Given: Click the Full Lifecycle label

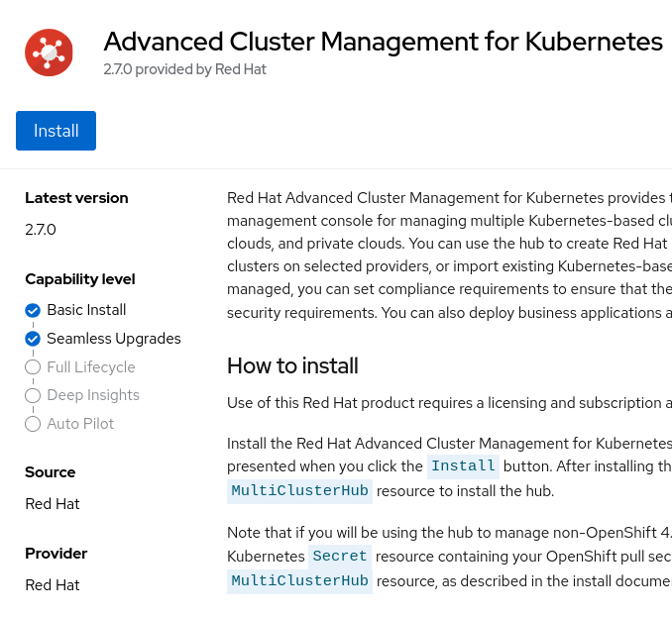Looking at the screenshot, I should [x=91, y=367].
